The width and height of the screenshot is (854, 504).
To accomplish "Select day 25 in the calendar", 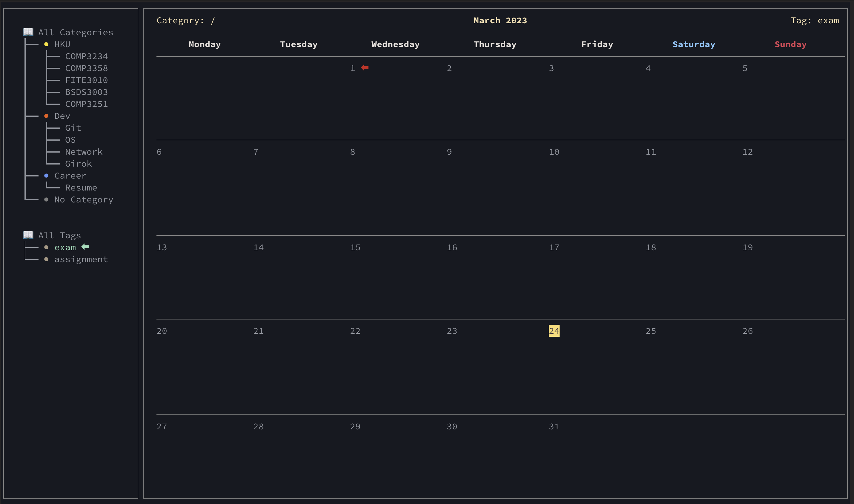I will (651, 331).
